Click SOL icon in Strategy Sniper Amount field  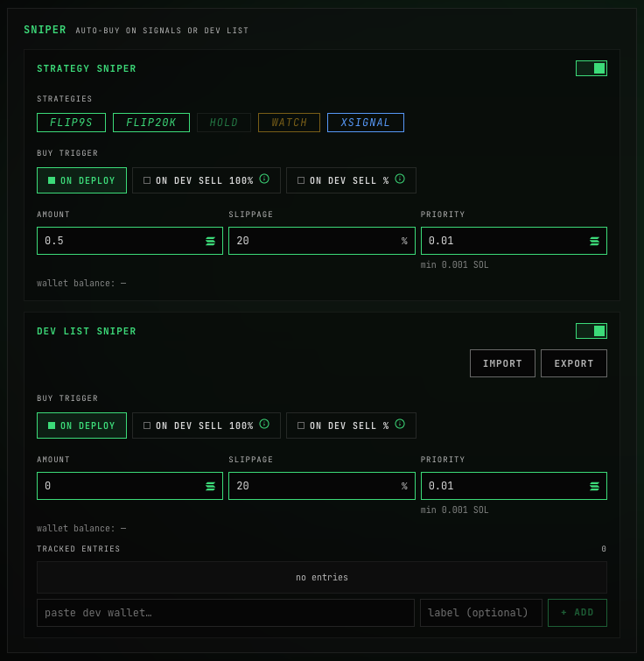[210, 241]
